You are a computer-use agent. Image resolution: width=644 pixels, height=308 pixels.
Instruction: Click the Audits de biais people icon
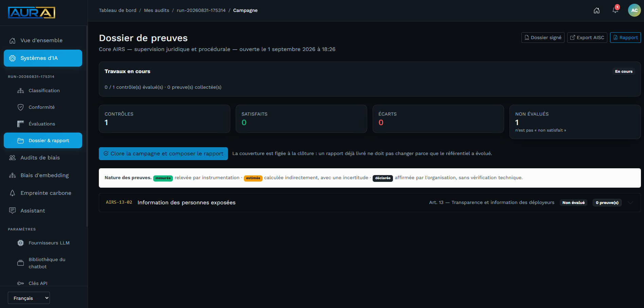tap(13, 158)
